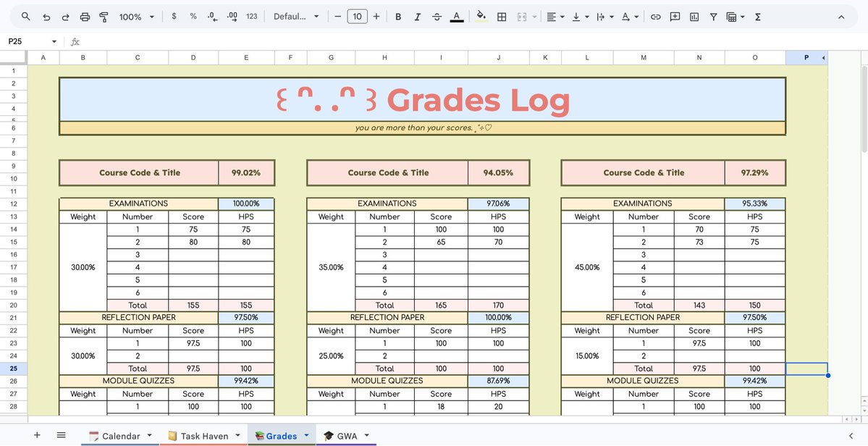Viewport: 868px width, 446px height.
Task: Insert a comment
Action: click(x=675, y=17)
